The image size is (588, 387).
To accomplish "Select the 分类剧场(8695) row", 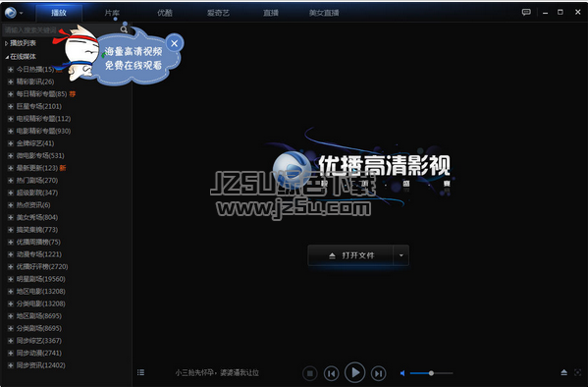I will pyautogui.click(x=39, y=328).
